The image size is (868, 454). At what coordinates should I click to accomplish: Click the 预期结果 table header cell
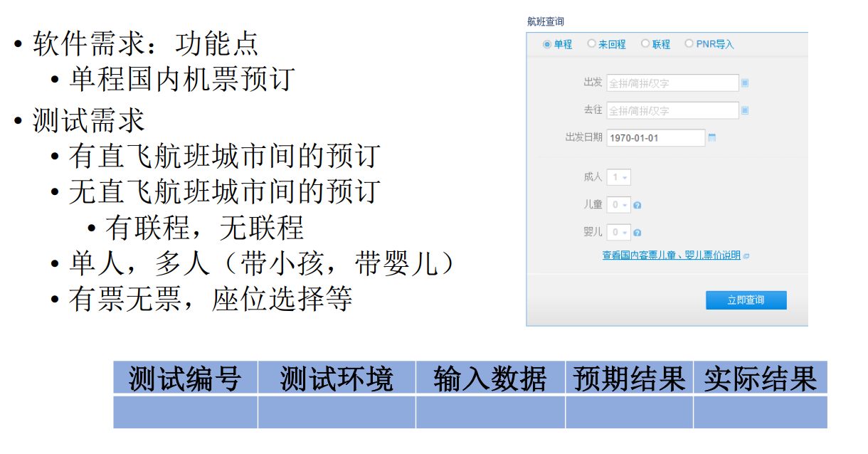629,378
